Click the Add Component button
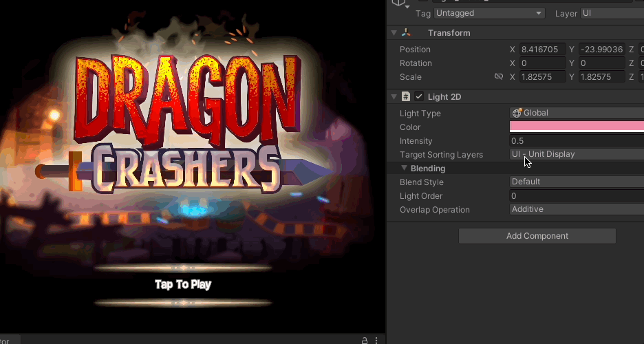644x344 pixels. (537, 236)
